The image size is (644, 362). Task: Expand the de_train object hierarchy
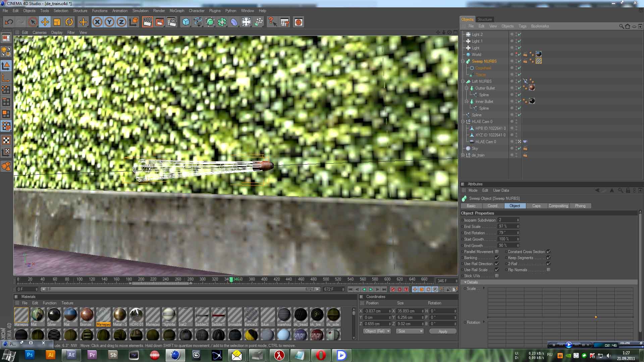463,155
